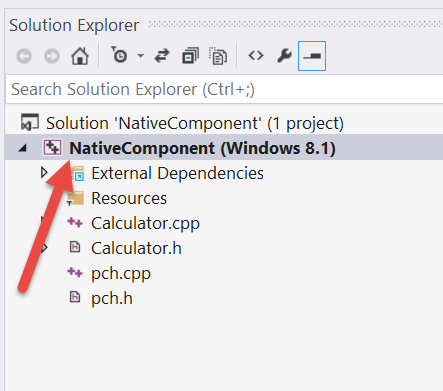Collapse the NativeComponent project node
Image resolution: width=443 pixels, height=391 pixels.
tap(23, 148)
